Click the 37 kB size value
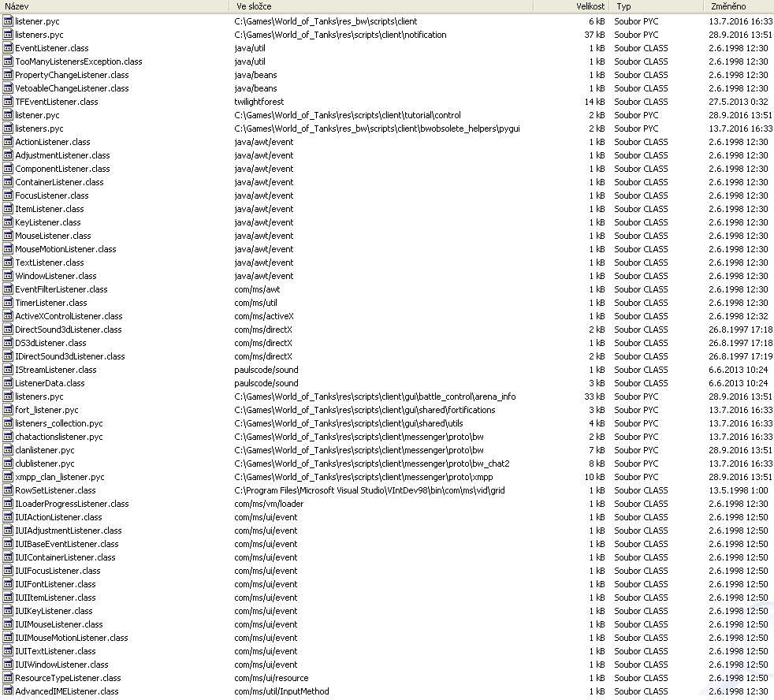Viewport: 774px width, 700px height. [x=594, y=35]
